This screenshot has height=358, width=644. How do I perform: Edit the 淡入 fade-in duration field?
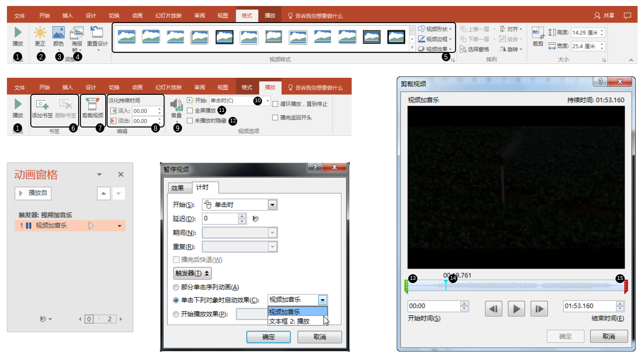144,111
